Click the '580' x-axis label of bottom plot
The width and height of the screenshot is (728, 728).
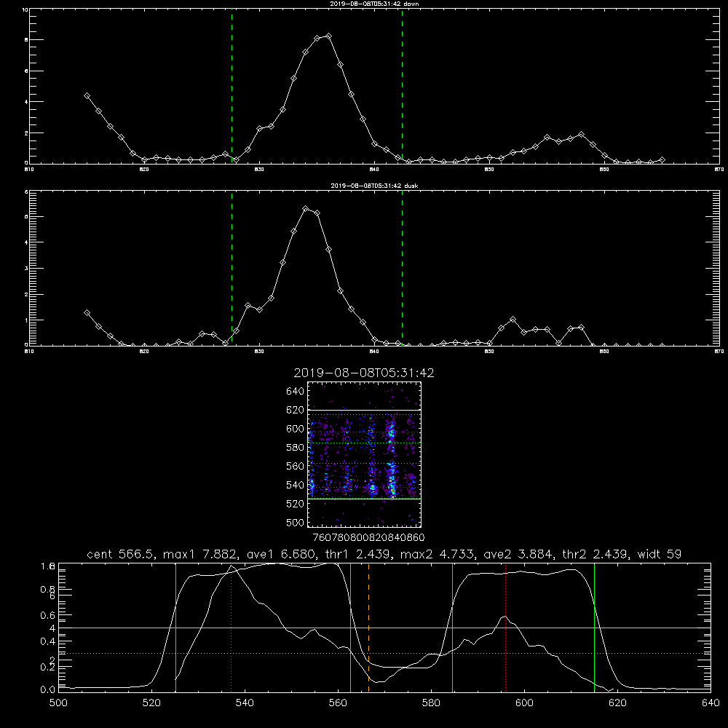pos(431,703)
